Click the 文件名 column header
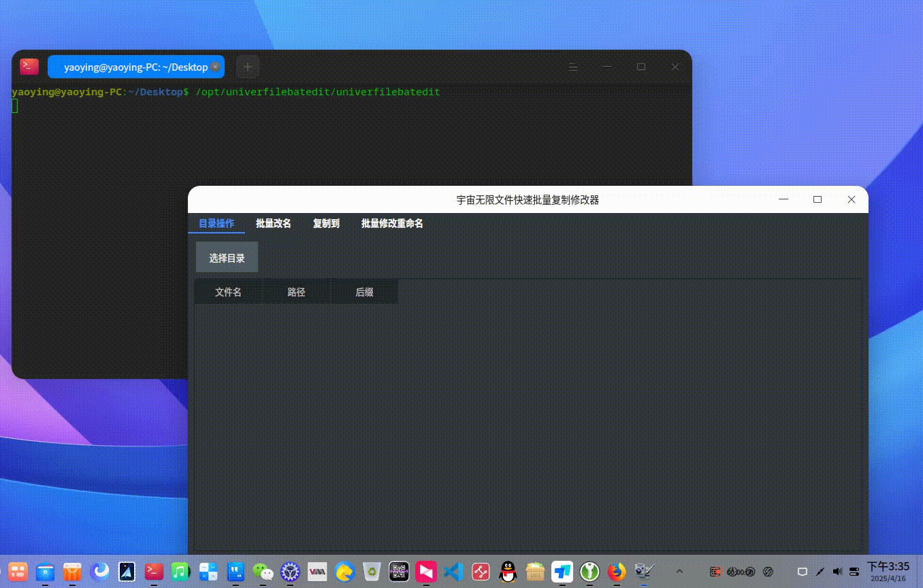 (228, 292)
